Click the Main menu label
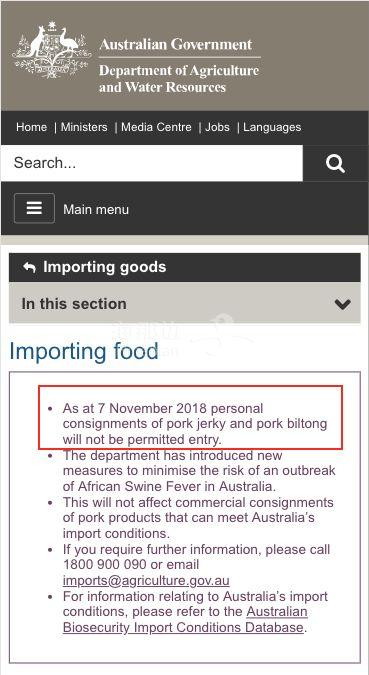This screenshot has height=675, width=369. tap(96, 210)
